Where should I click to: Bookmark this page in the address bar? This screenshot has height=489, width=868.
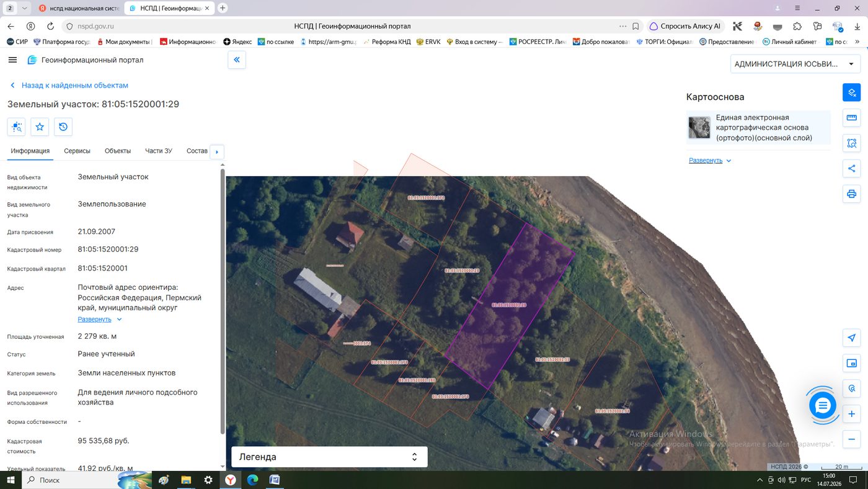pyautogui.click(x=635, y=26)
